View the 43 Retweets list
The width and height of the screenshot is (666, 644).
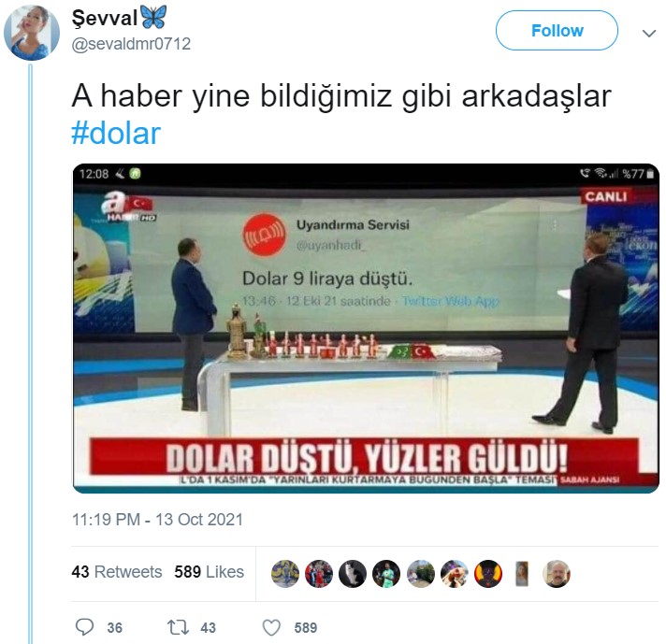[x=117, y=572]
